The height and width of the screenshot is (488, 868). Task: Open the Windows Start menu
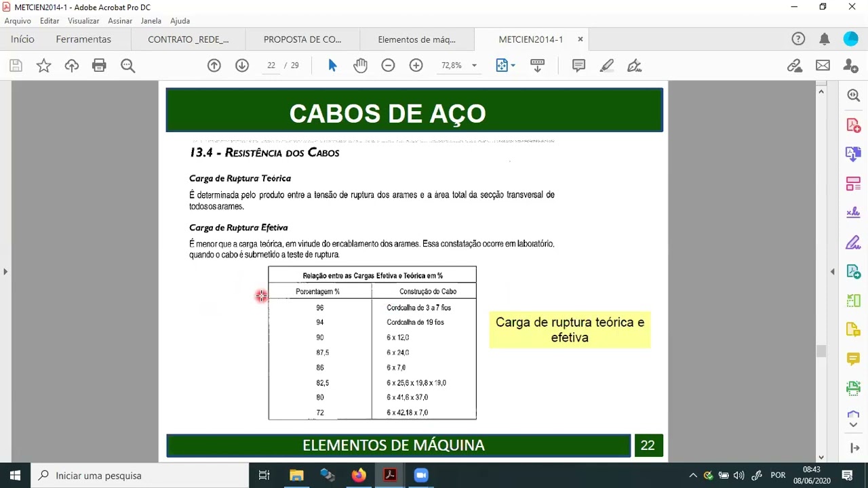[15, 475]
